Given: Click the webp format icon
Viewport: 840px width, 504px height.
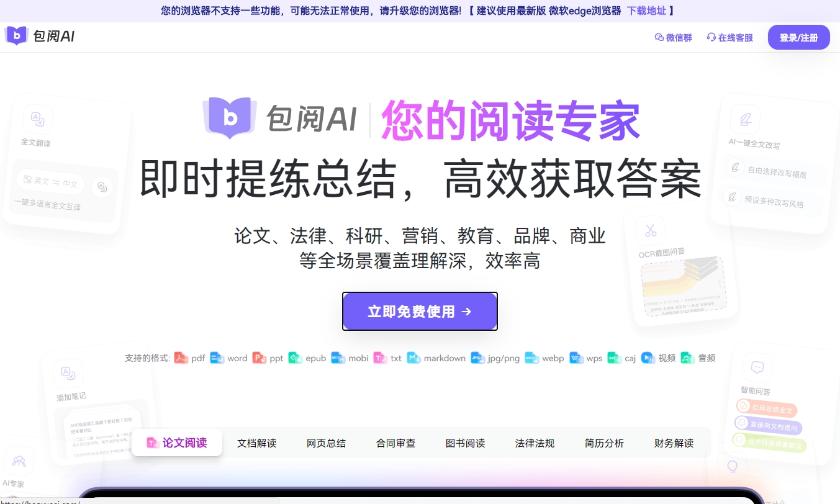Looking at the screenshot, I should click(x=532, y=358).
